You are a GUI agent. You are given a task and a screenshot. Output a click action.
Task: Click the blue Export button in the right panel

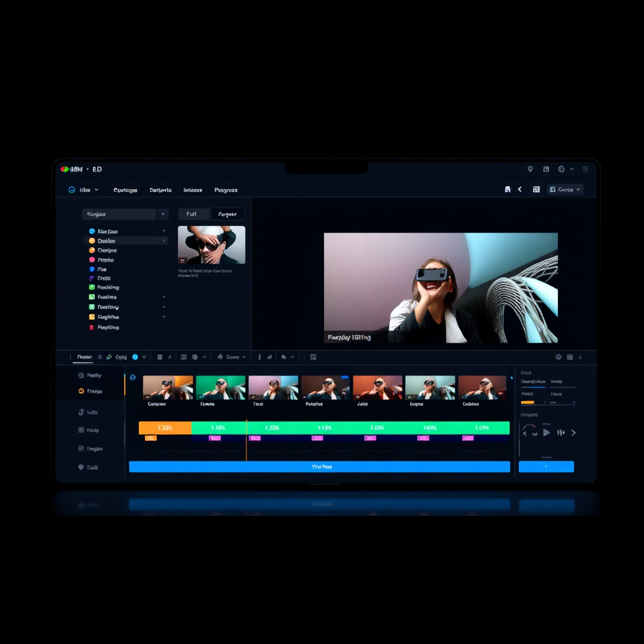coord(546,467)
